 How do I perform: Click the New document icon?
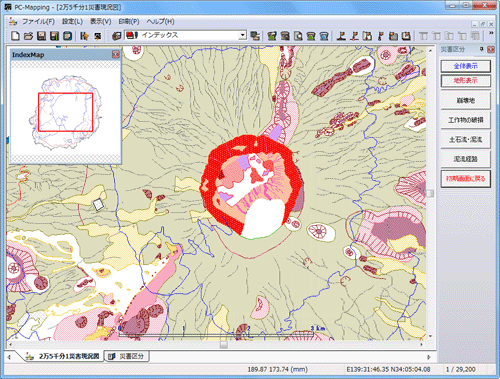click(x=15, y=36)
